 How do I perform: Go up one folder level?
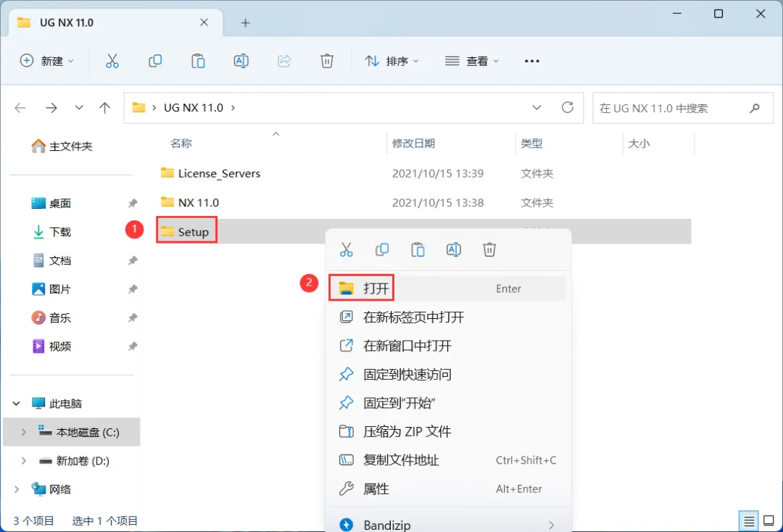pyautogui.click(x=105, y=108)
